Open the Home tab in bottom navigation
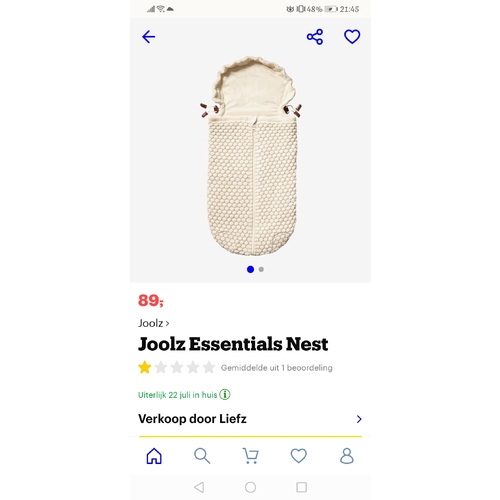Image resolution: width=500 pixels, height=500 pixels. point(154,456)
